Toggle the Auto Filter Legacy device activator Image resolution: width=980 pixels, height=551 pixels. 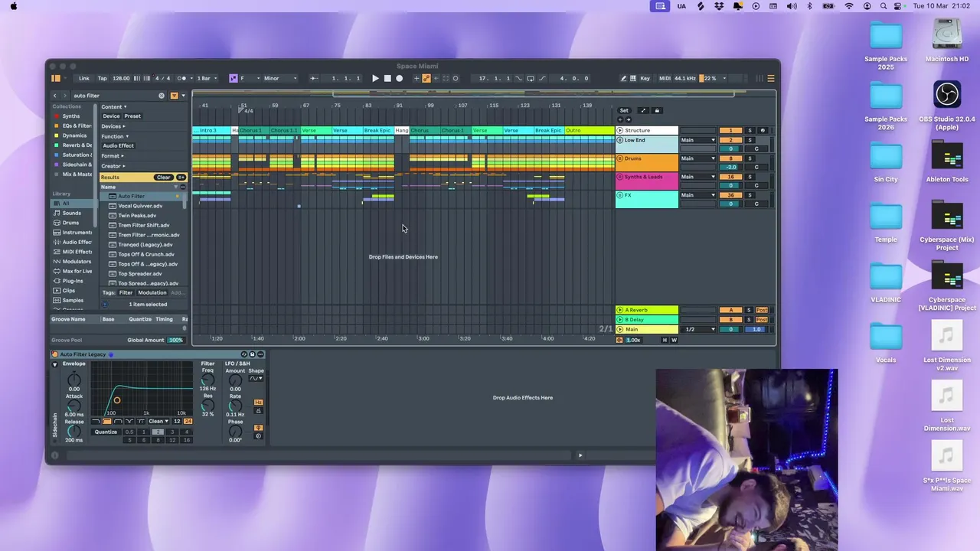click(x=54, y=354)
